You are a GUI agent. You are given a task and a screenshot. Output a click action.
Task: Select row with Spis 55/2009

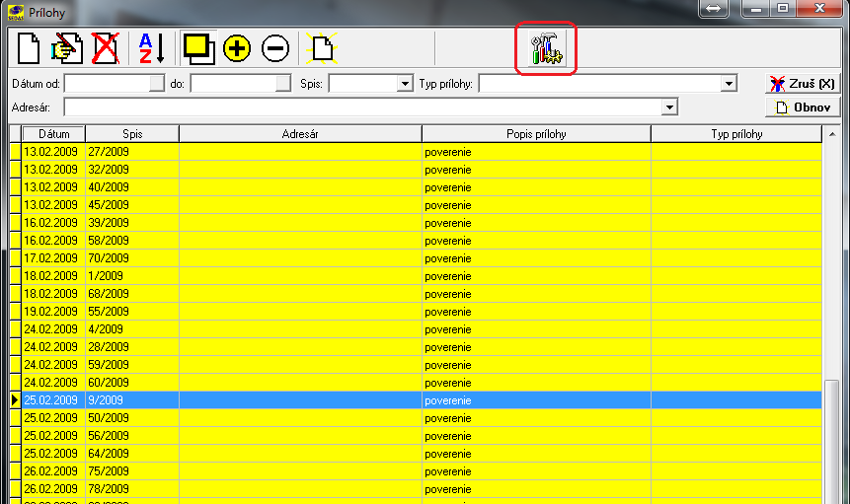click(x=416, y=312)
